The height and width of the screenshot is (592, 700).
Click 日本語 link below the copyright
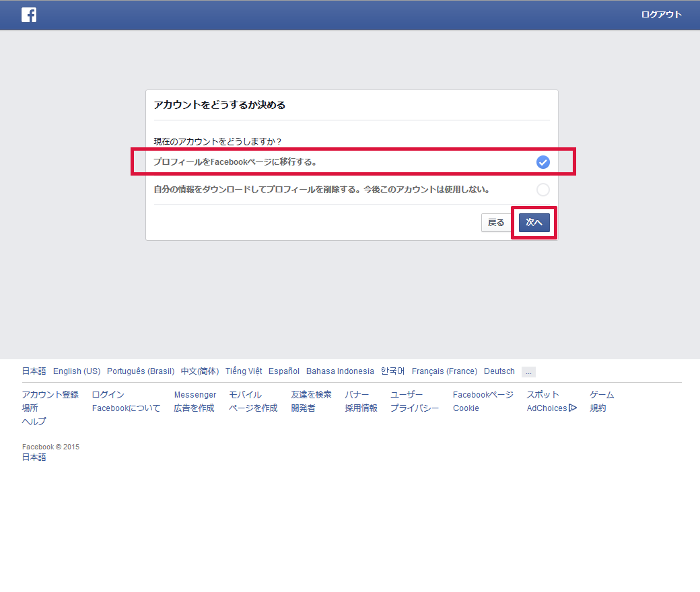[34, 457]
